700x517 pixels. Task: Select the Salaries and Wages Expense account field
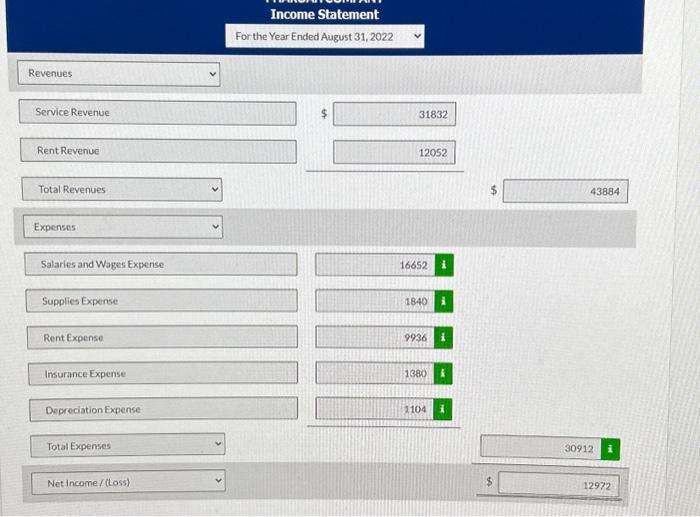point(161,264)
